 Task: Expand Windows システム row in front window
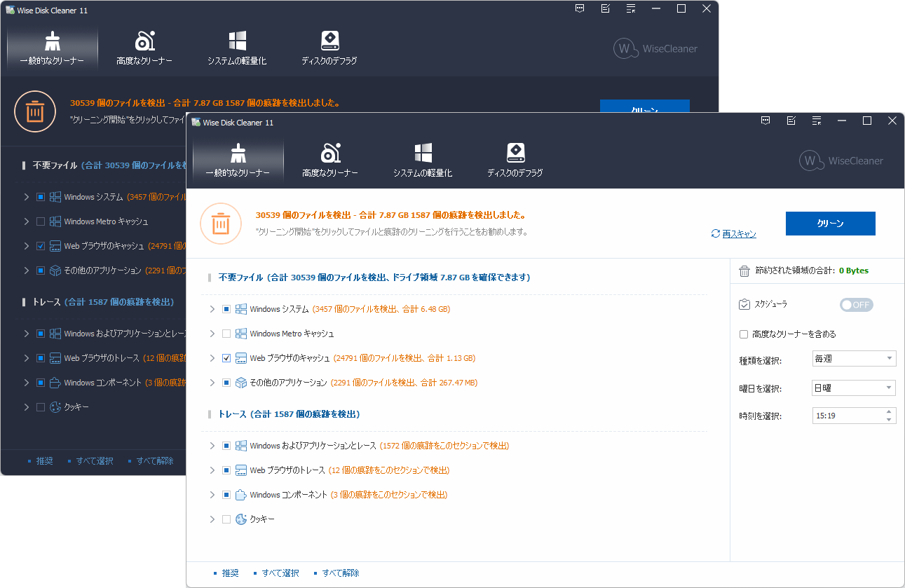click(212, 309)
